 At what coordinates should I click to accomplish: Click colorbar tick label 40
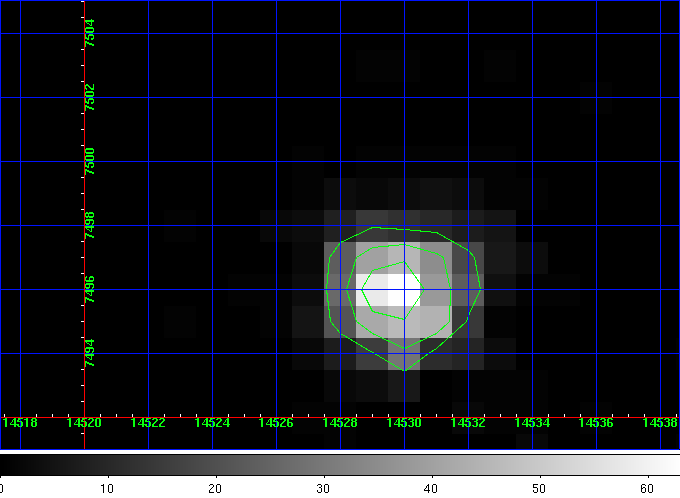coord(431,489)
